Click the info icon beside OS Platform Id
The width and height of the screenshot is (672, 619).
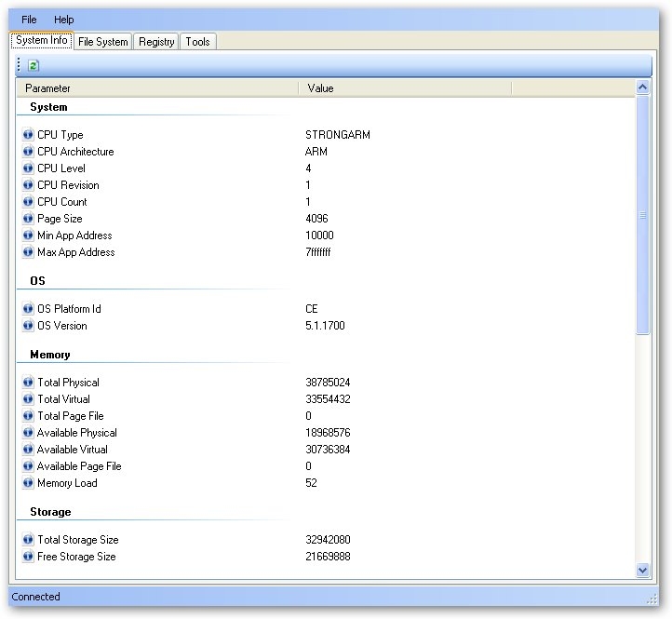point(28,309)
